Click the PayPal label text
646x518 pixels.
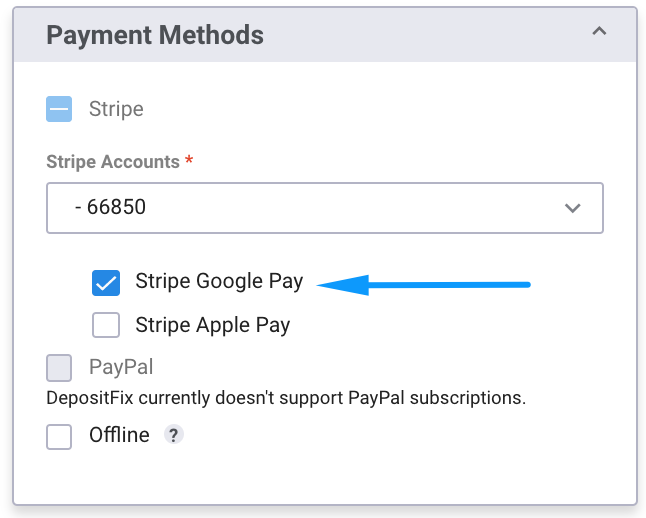point(121,367)
